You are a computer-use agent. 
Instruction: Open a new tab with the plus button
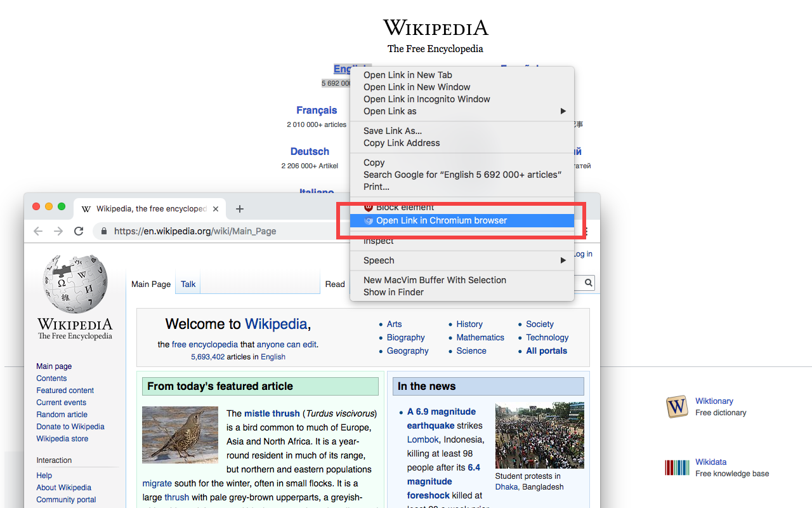pos(239,208)
